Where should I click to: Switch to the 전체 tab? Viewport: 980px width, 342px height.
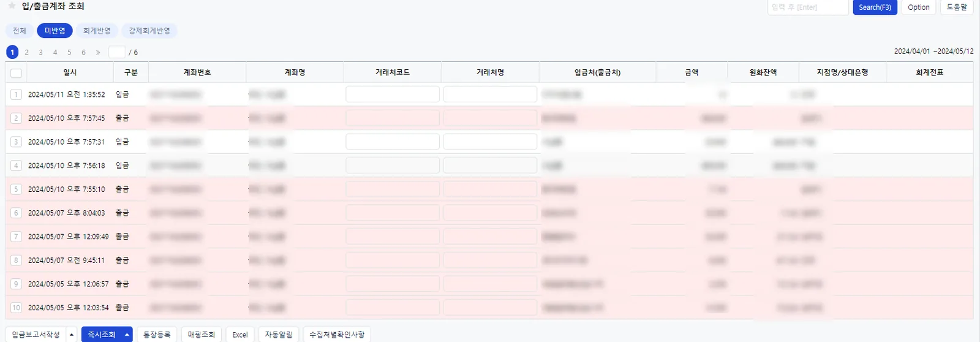tap(20, 31)
